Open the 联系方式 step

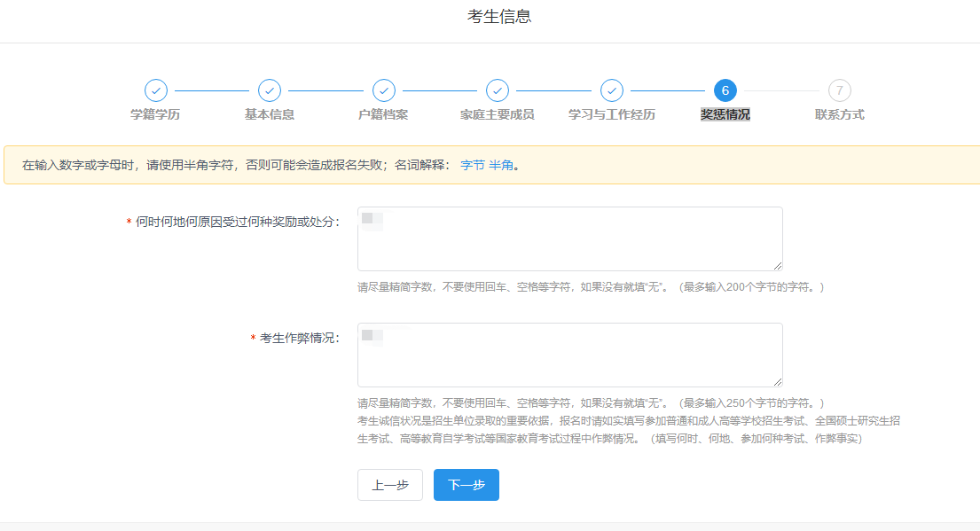[838, 114]
